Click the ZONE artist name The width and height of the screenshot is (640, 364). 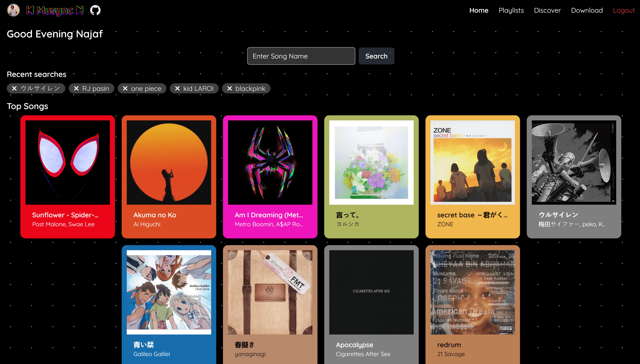pyautogui.click(x=445, y=224)
